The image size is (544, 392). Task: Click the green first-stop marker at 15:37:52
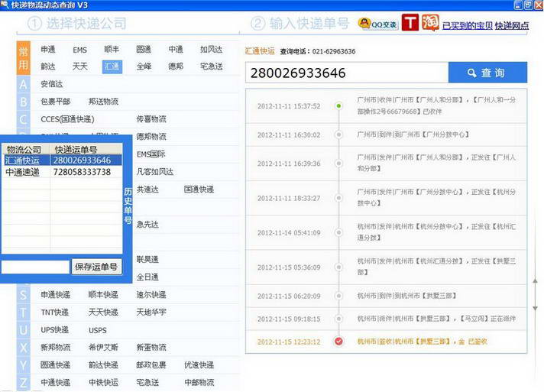[x=338, y=105]
